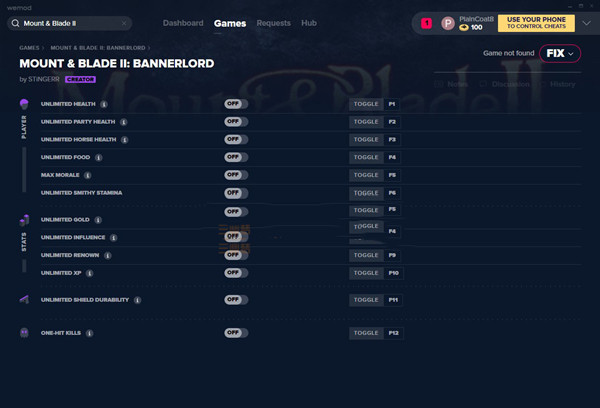Click info icon beside Unlimited Gold

click(98, 220)
